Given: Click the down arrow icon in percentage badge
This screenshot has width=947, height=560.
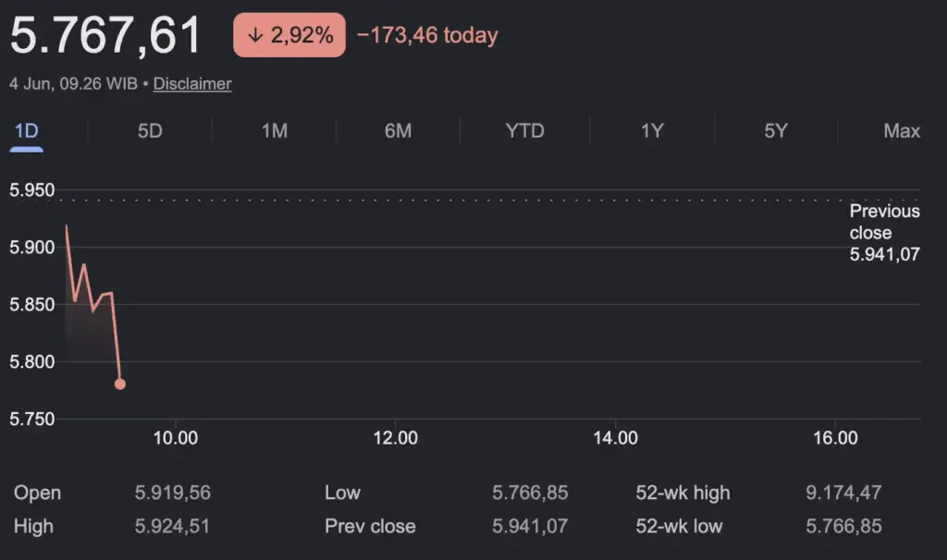Looking at the screenshot, I should tap(255, 35).
